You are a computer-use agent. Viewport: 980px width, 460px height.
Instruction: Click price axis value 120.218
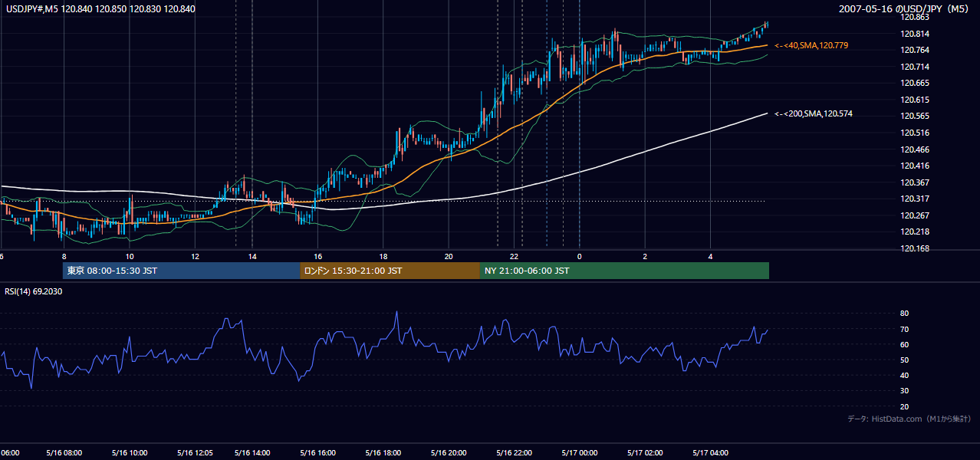pos(916,232)
